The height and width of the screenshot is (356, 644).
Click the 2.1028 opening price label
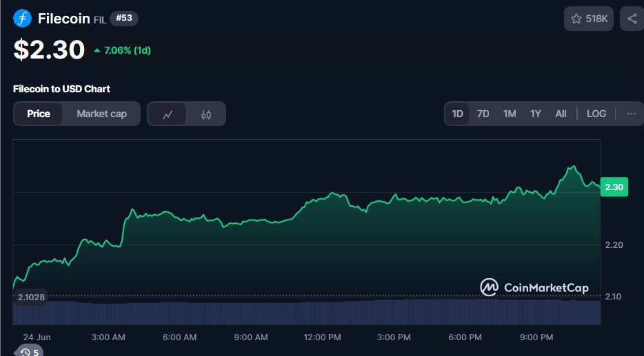point(31,297)
